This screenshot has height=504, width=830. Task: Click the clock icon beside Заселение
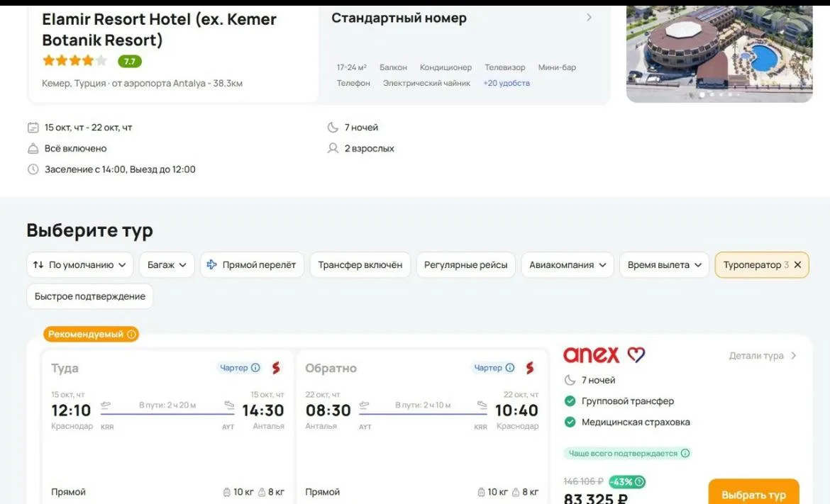[x=33, y=169]
